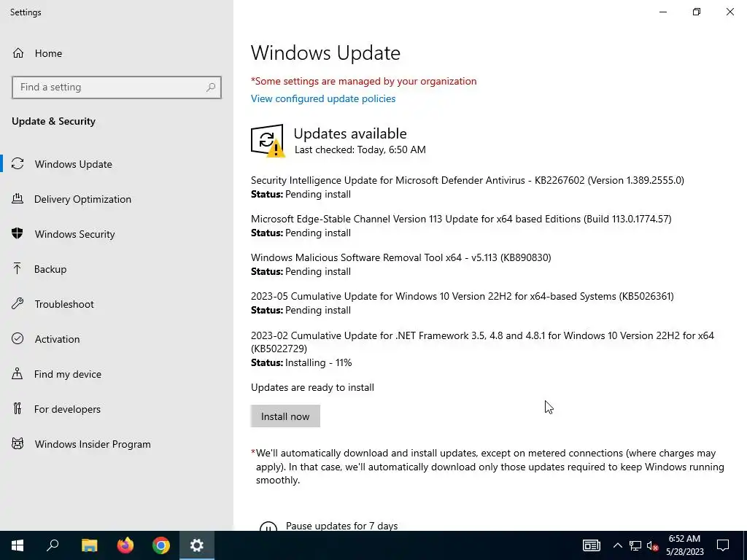Click the Delivery Optimization icon

18,199
